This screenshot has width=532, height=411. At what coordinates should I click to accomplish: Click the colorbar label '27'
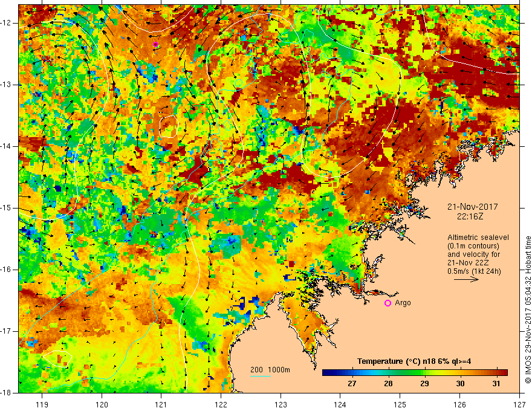click(x=352, y=384)
